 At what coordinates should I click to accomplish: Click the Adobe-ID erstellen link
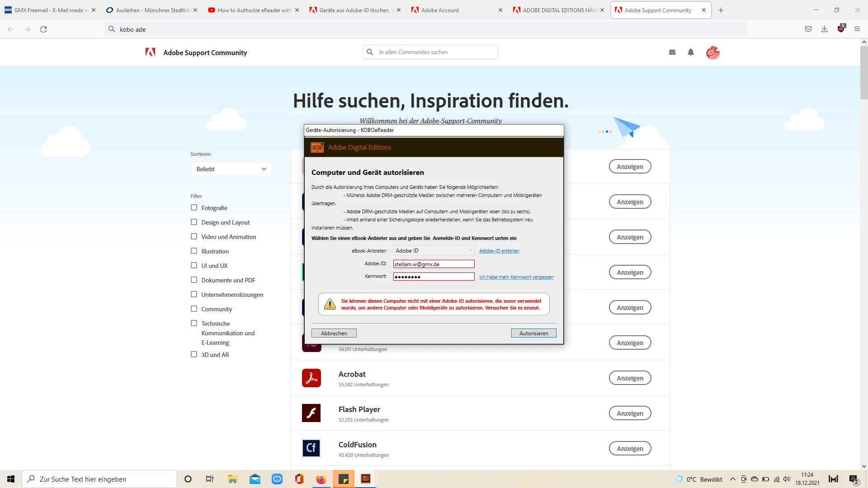(499, 251)
